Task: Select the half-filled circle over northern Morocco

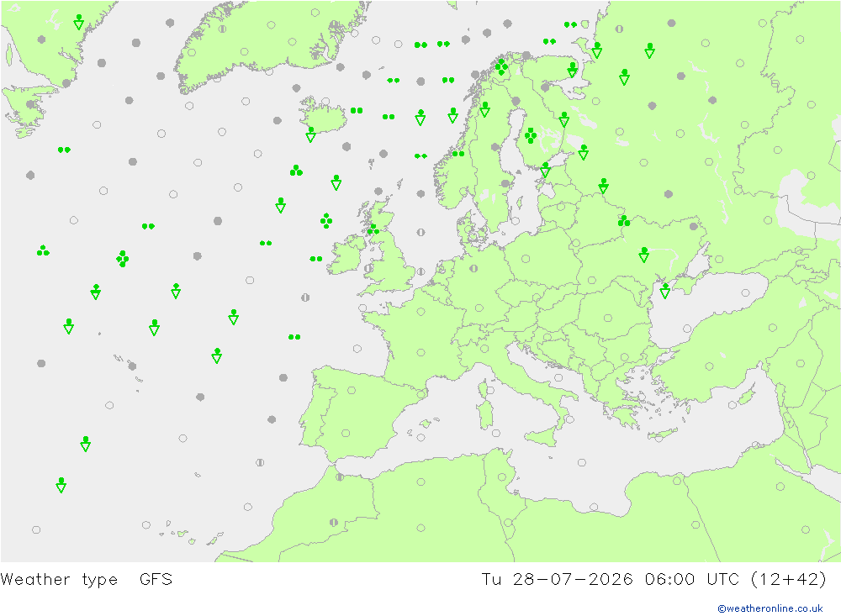Action: [x=340, y=476]
